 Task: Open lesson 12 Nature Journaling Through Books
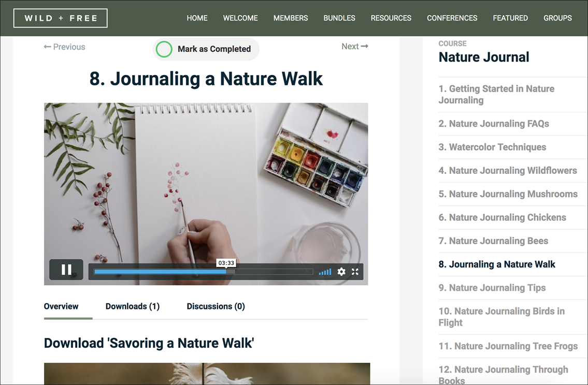(503, 375)
